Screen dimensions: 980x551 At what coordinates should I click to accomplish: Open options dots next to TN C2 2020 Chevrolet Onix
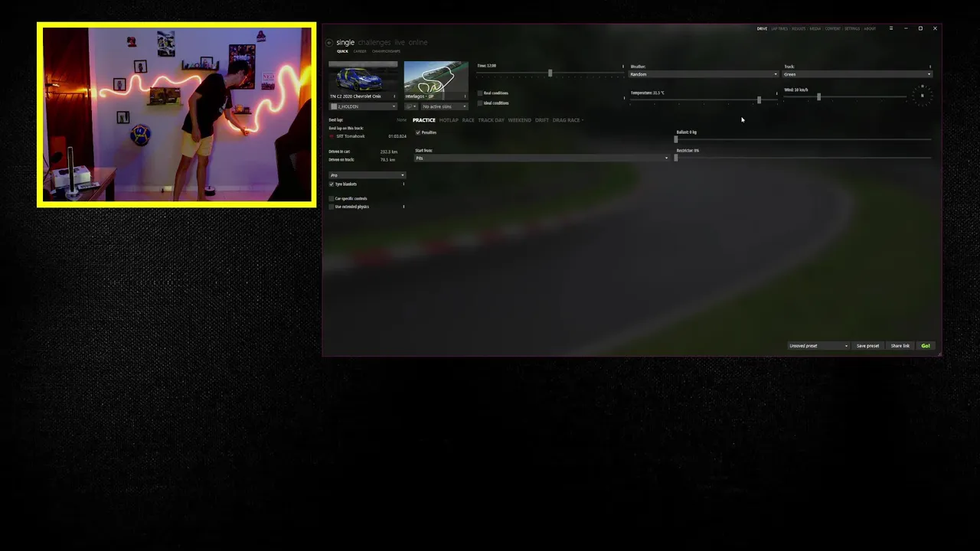(x=394, y=96)
